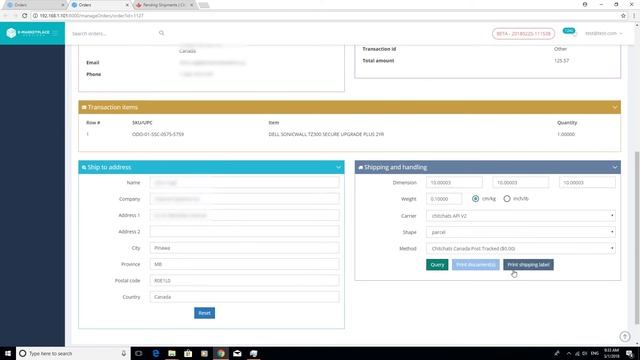This screenshot has width=640, height=360.
Task: Open Task View on the taskbar
Action: 139,353
